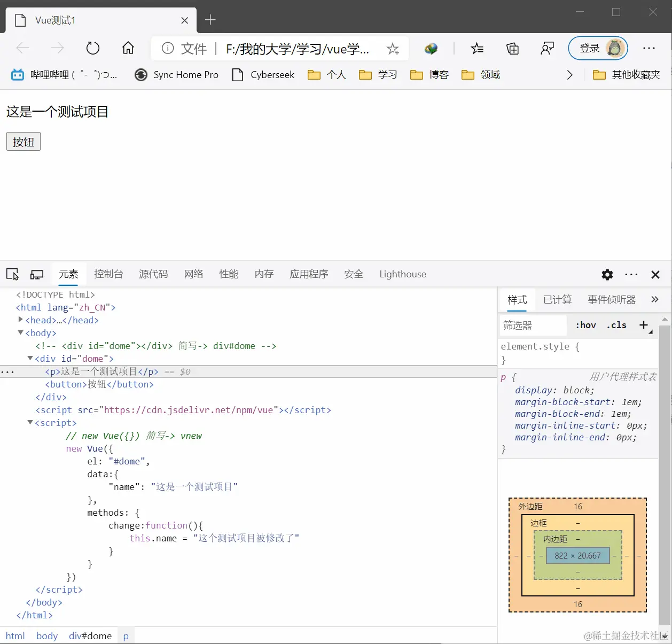Switch to the 源代码 tab
The image size is (672, 644).
tap(153, 274)
